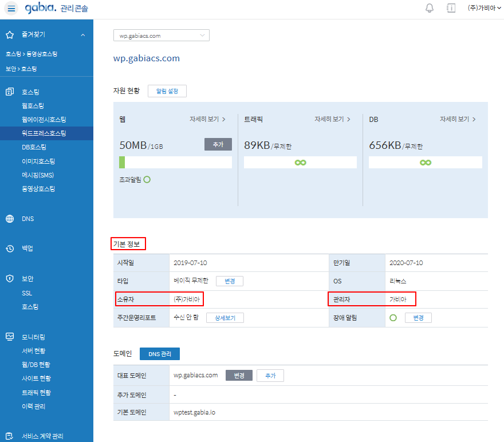Click the 656KB DB usage value
Screen dimensions: 504x442
point(385,145)
